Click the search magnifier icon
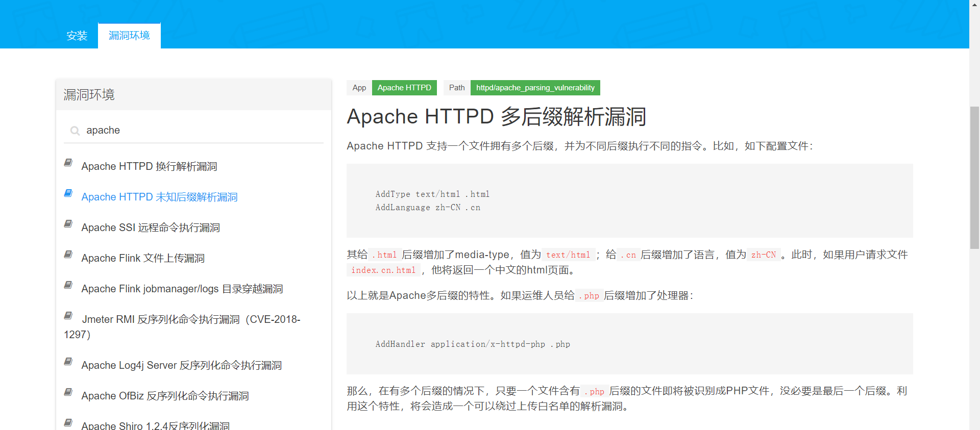 [75, 131]
